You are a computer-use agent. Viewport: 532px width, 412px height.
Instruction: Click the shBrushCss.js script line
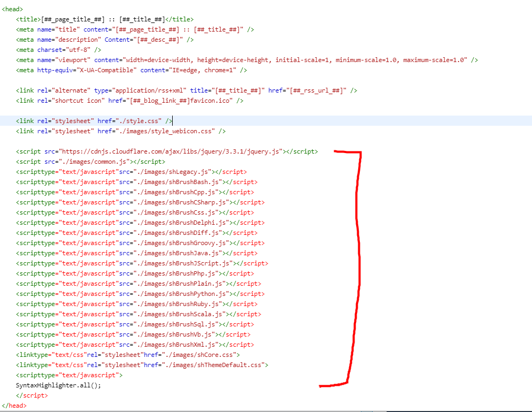click(x=135, y=212)
